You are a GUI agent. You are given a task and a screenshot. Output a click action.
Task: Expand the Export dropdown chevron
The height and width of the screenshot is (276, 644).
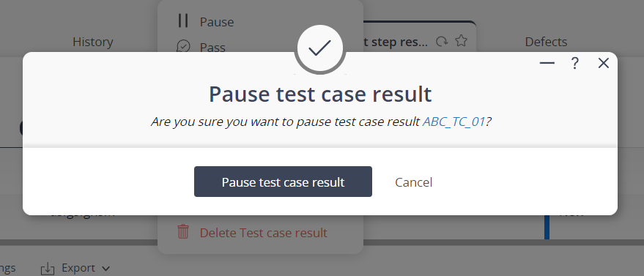click(106, 269)
